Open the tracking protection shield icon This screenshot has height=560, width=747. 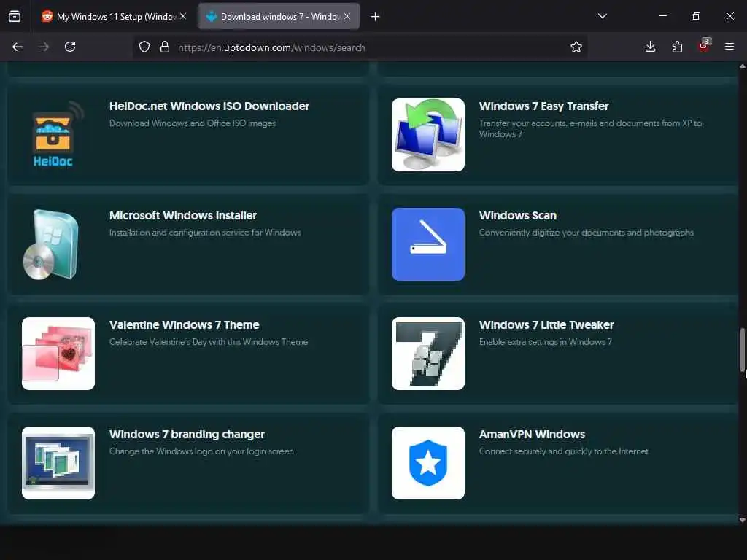point(144,47)
